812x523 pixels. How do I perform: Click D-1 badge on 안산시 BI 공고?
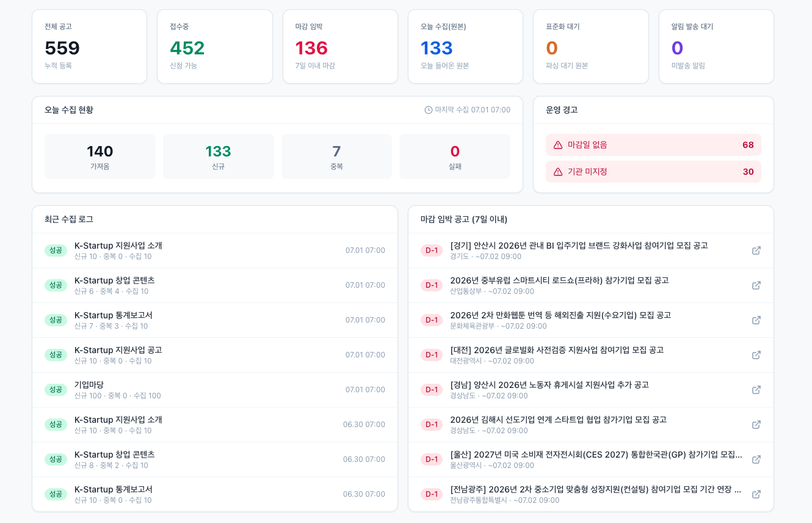[x=432, y=251]
